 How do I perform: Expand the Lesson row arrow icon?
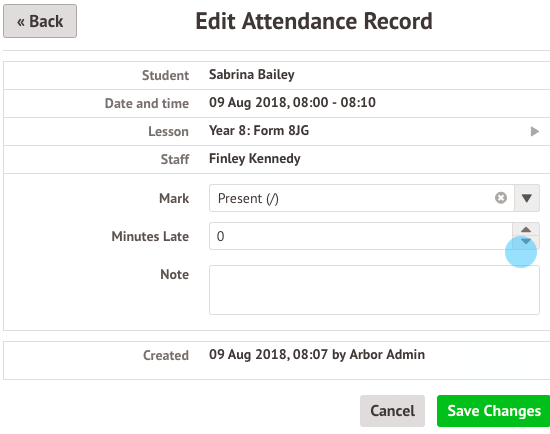[535, 132]
